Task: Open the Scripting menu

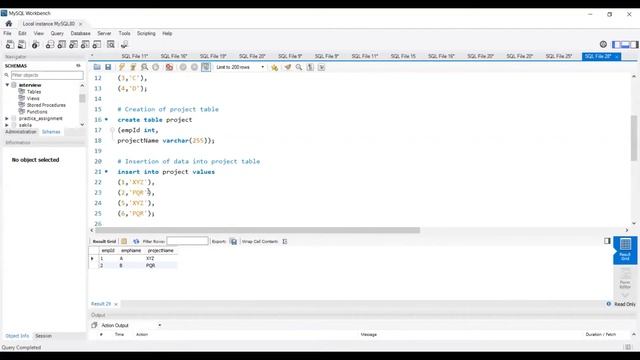Action: pyautogui.click(x=146, y=33)
